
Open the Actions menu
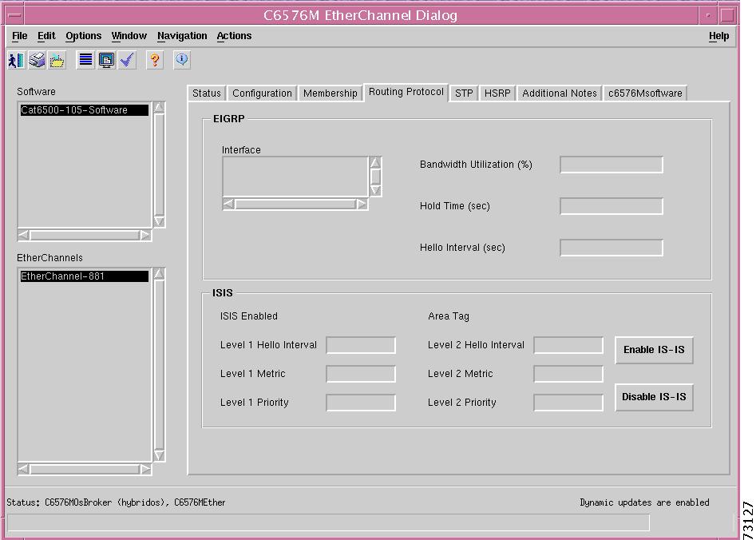tap(234, 36)
